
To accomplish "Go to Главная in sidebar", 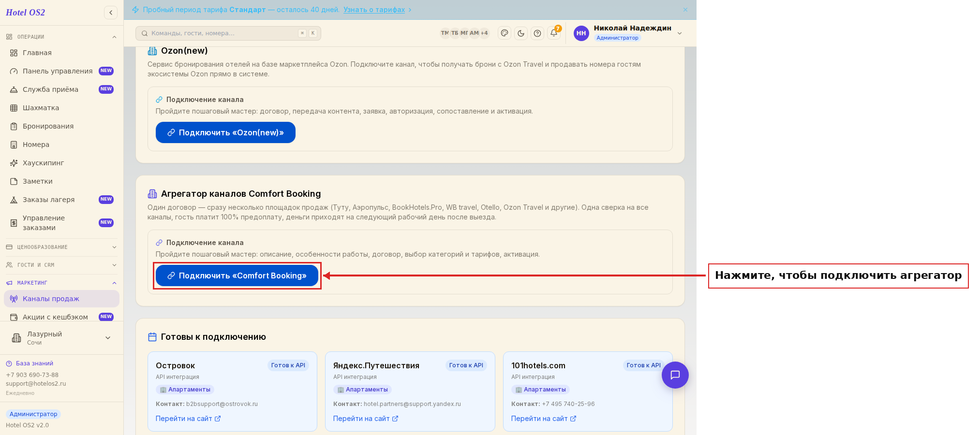I will pyautogui.click(x=61, y=53).
